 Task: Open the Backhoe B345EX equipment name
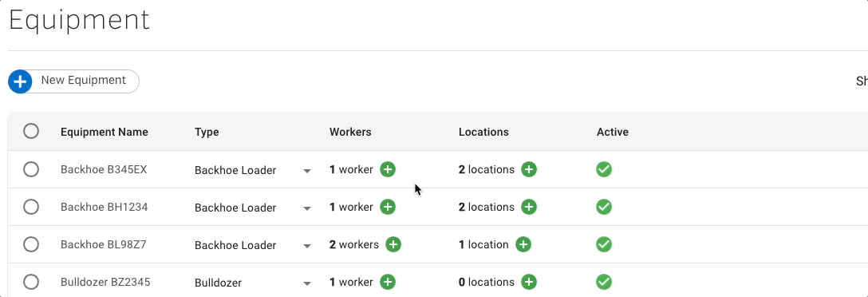(x=104, y=169)
